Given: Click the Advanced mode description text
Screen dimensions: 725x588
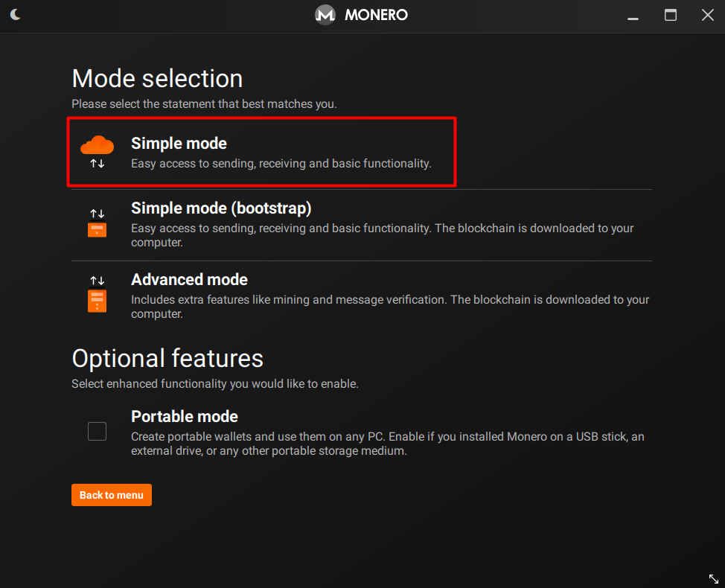Looking at the screenshot, I should coord(390,307).
